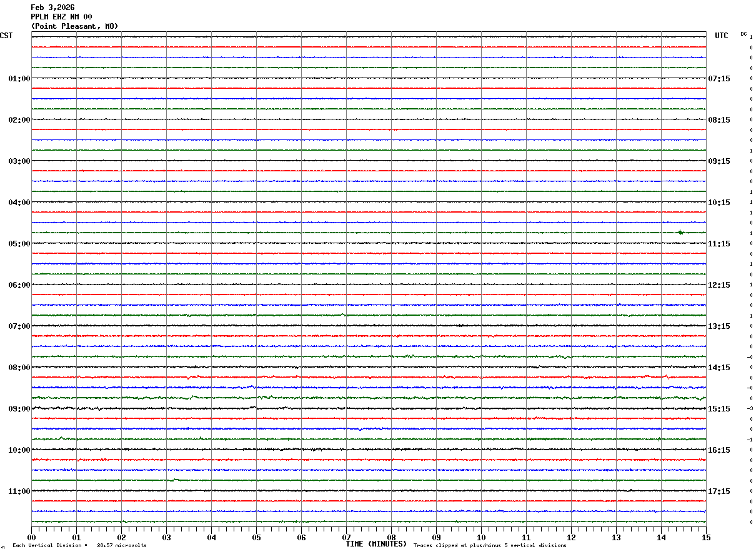
Task: Click the TIME (MINUTES) axis title
Action: click(376, 544)
